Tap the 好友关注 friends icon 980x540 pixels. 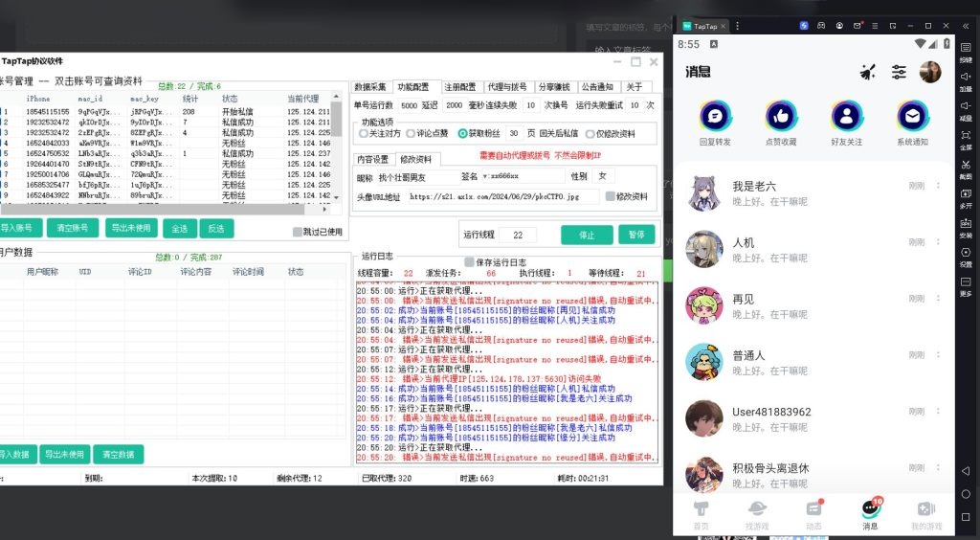click(x=846, y=117)
